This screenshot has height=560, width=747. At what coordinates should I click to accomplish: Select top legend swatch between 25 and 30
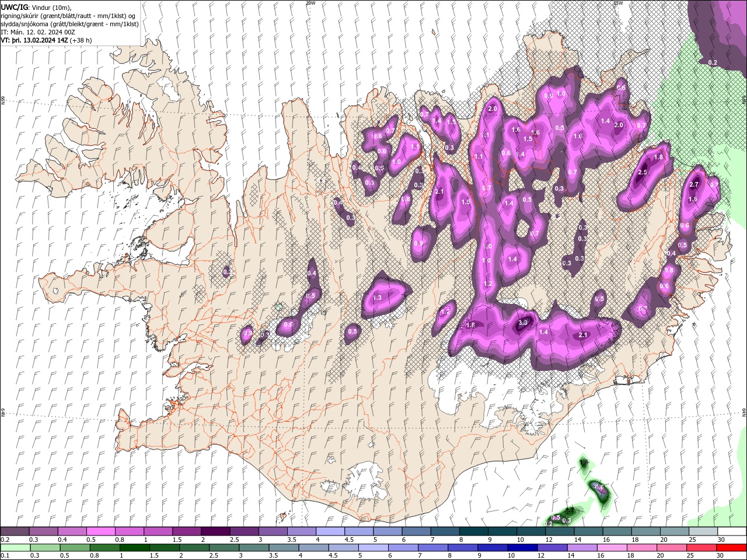703,531
